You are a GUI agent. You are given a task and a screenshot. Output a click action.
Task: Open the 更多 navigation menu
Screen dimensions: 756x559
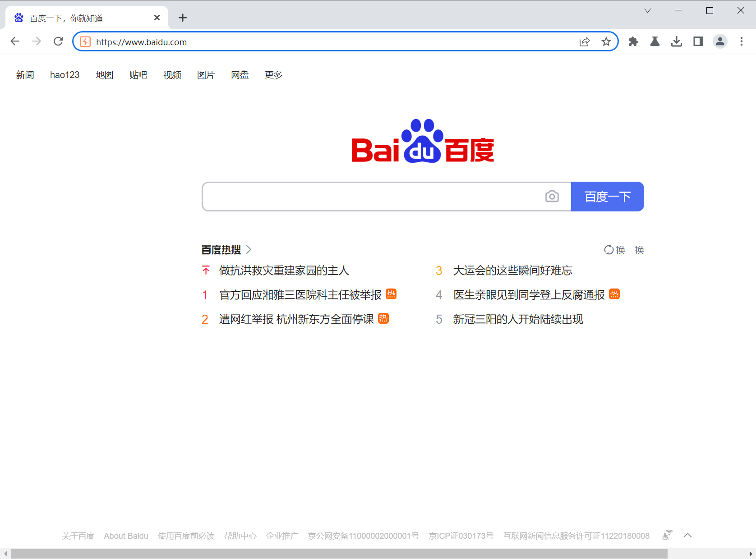(273, 75)
